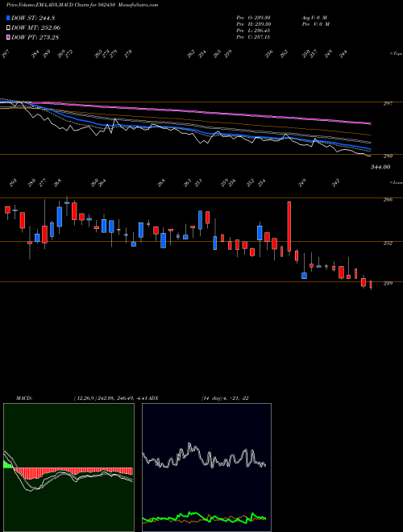Select the 'DOW ST: 244.8' legend text

[33, 18]
